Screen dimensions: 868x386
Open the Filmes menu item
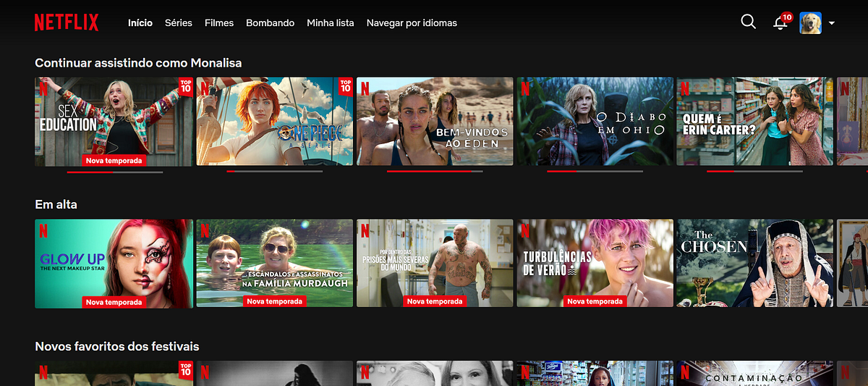click(x=219, y=22)
